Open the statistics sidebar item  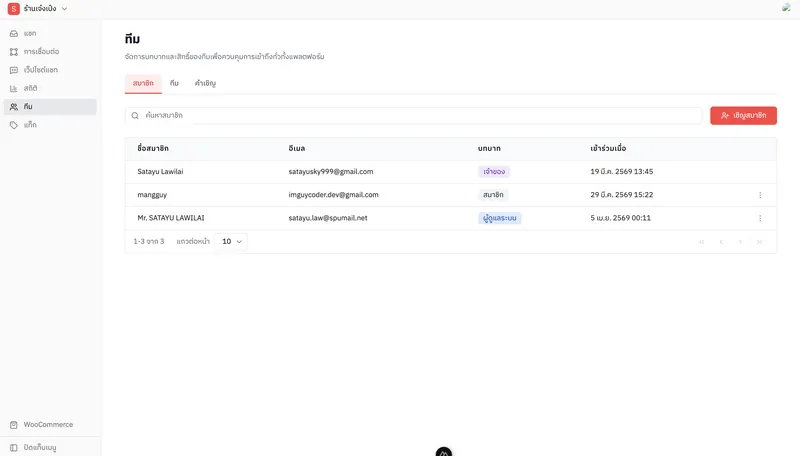tap(50, 88)
